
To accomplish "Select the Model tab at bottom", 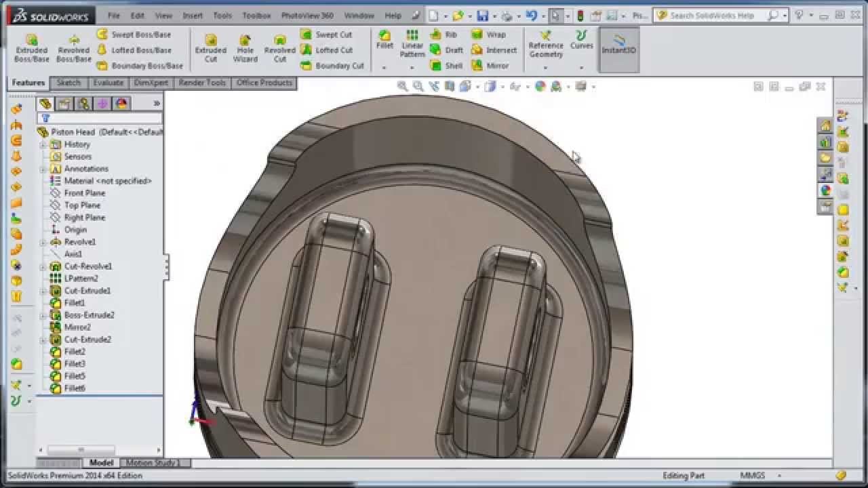I will (101, 463).
